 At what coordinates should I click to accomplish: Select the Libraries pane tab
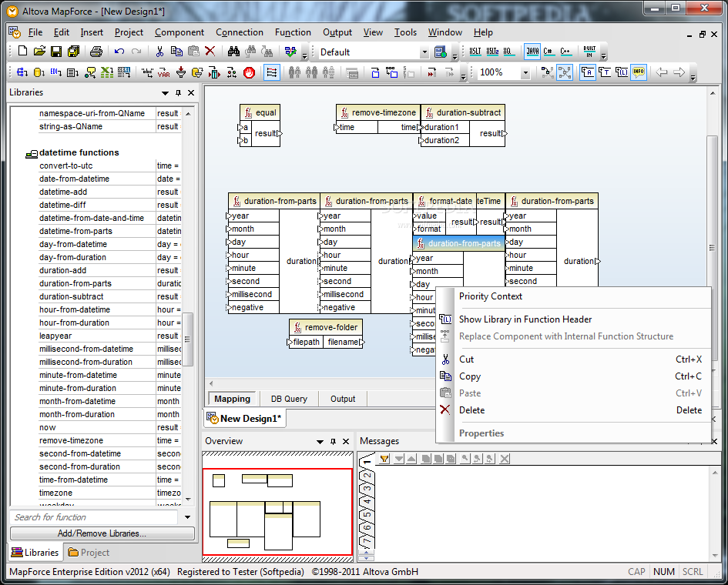(x=35, y=553)
